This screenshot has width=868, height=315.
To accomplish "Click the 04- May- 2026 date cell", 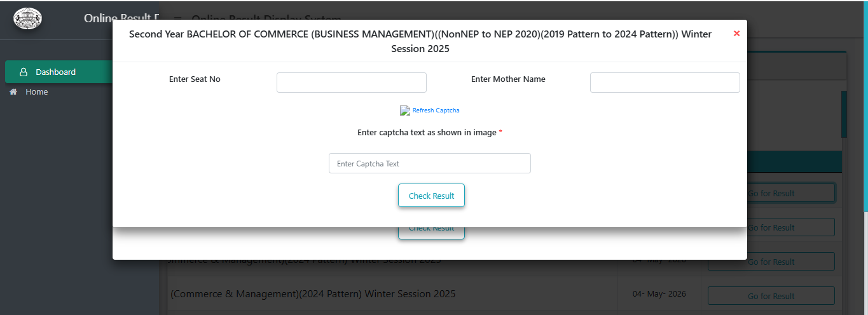I will (659, 295).
